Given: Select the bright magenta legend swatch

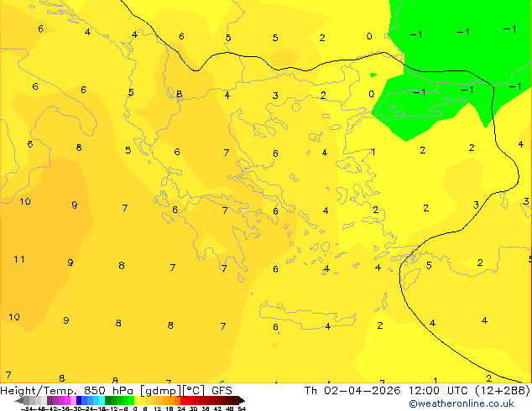Looking at the screenshot, I should 67,400.
